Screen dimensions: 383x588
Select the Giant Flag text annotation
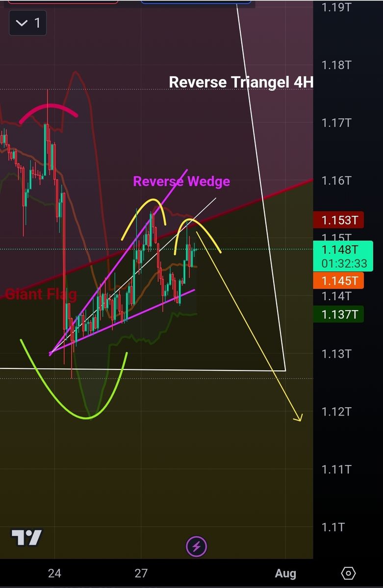(41, 294)
